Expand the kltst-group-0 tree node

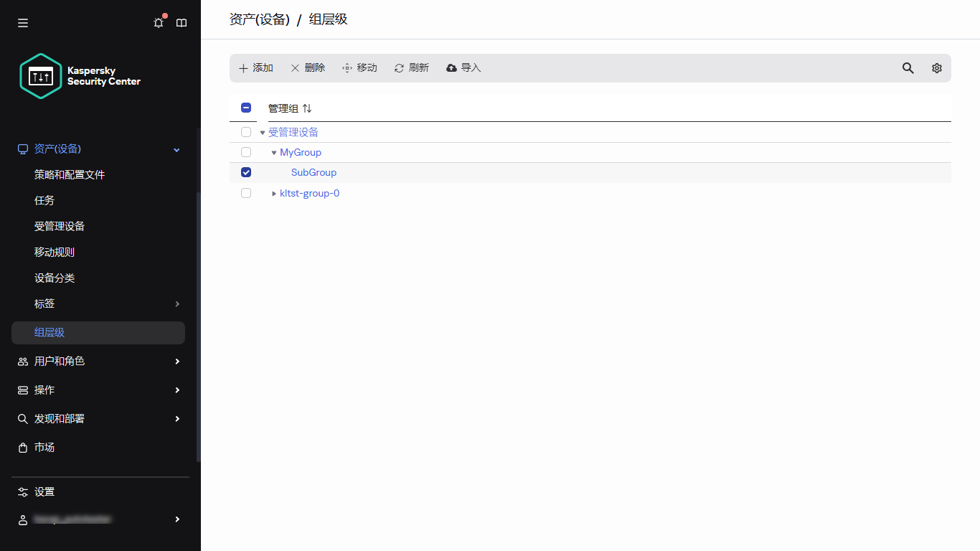(273, 192)
